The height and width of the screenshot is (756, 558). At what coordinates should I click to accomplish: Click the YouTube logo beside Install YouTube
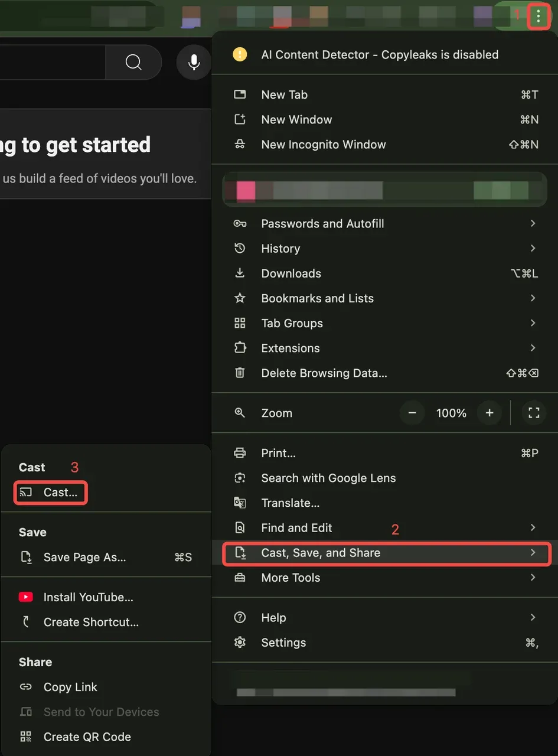[x=26, y=597]
